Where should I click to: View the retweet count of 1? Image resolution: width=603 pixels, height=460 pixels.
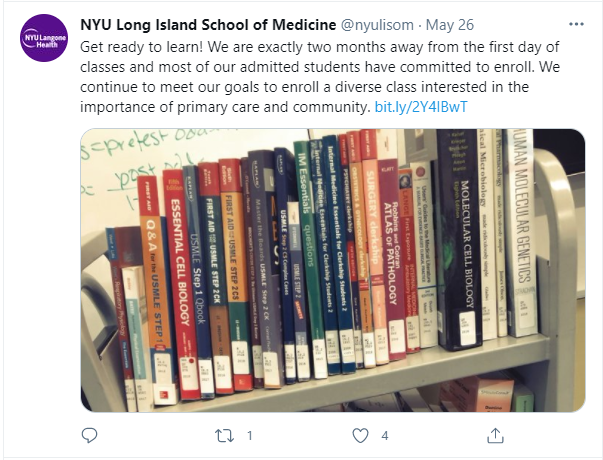(249, 435)
